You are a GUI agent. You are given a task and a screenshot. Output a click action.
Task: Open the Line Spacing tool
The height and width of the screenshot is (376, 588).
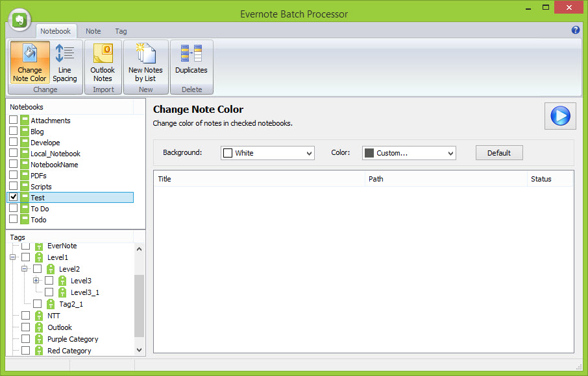pos(64,62)
